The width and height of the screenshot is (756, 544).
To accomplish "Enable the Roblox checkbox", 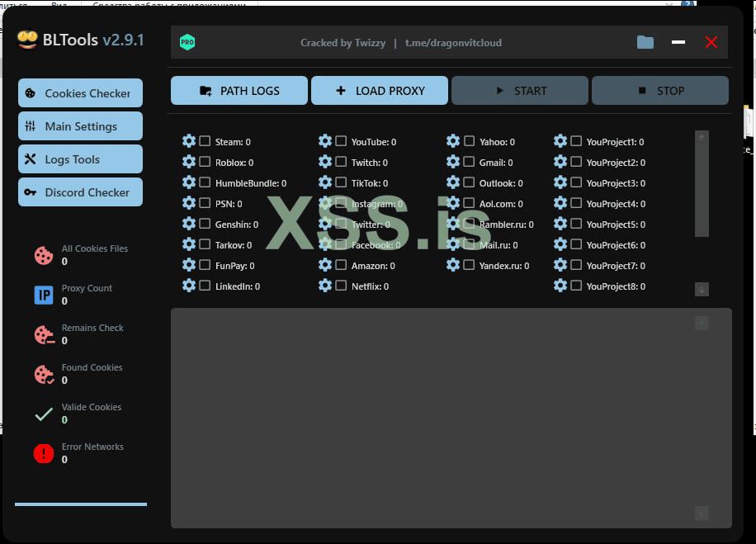I will 205,162.
